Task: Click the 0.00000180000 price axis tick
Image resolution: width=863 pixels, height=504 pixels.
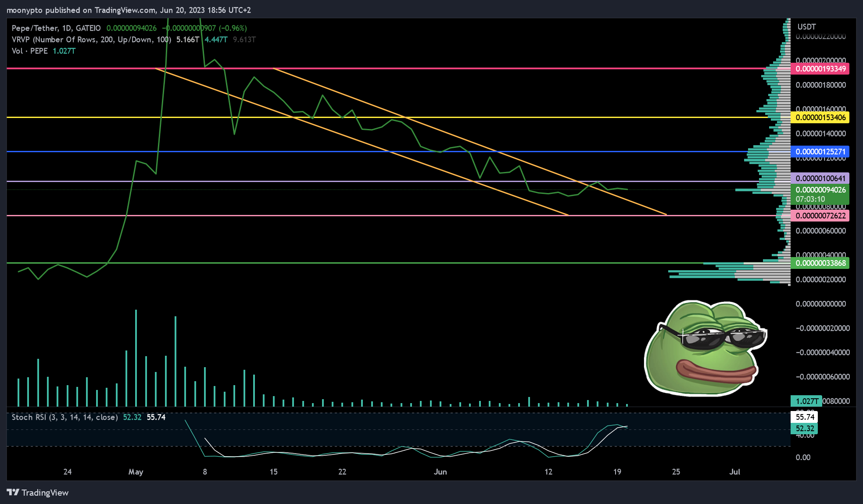Action: (821, 85)
